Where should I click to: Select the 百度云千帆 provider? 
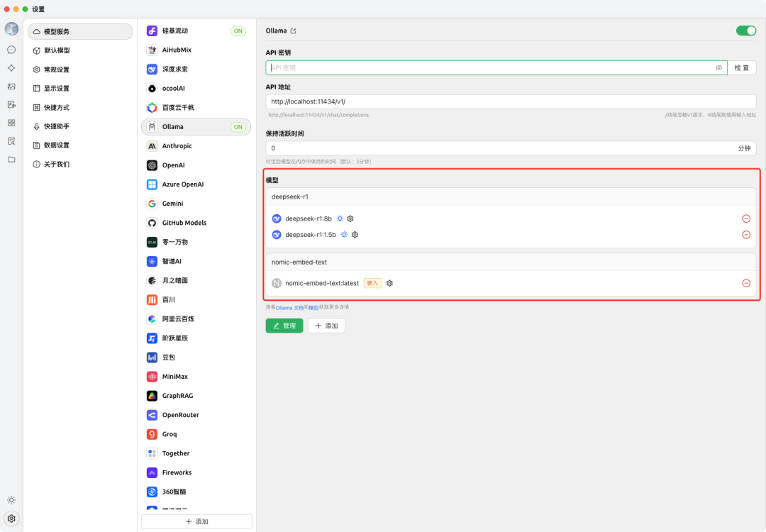[x=196, y=108]
